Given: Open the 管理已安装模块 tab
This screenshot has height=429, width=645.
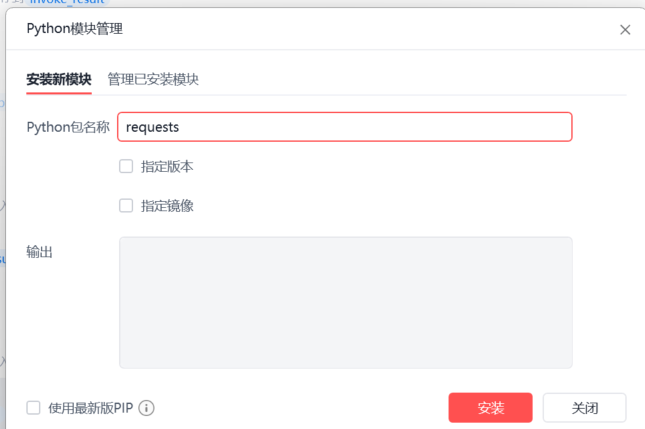Looking at the screenshot, I should coord(153,79).
